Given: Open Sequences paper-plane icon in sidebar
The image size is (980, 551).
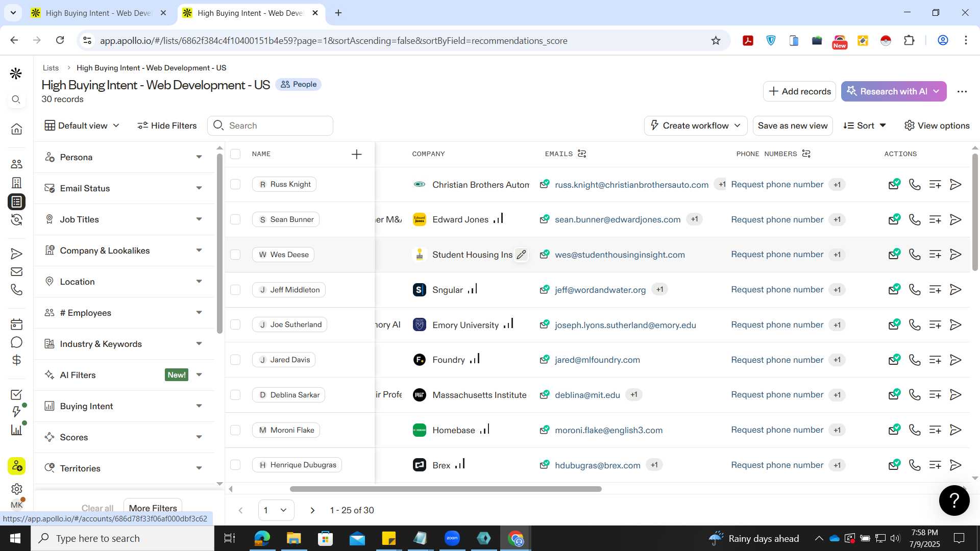Looking at the screenshot, I should tap(16, 254).
